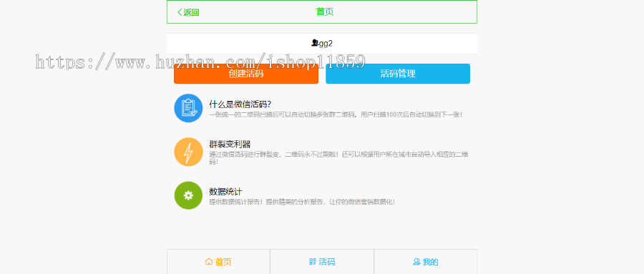The height and width of the screenshot is (274, 644).
Task: Click the green gear icon for 数据统计
Action: pyautogui.click(x=188, y=195)
